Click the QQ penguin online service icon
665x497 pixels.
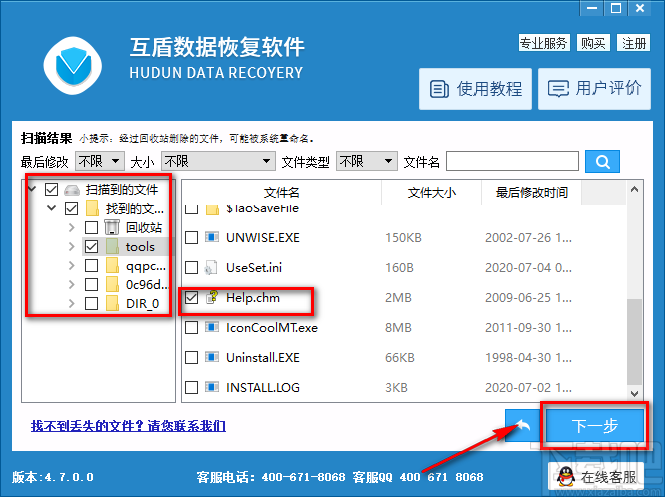click(x=566, y=477)
